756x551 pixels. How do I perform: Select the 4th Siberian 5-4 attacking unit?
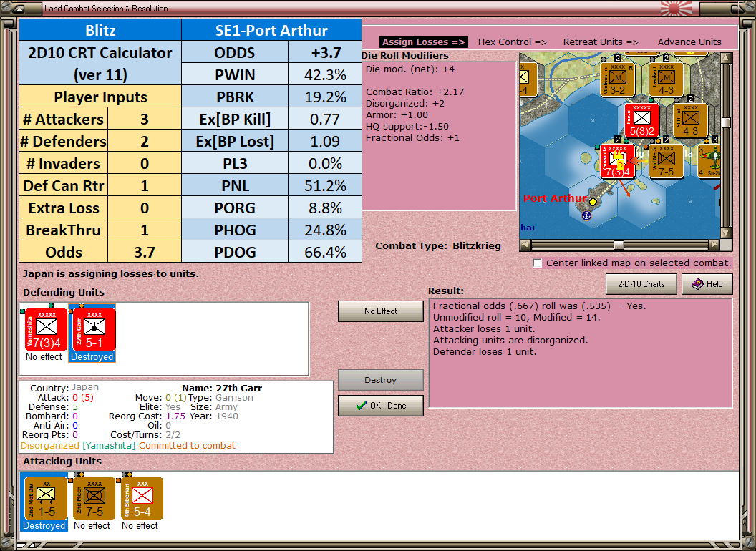click(142, 499)
